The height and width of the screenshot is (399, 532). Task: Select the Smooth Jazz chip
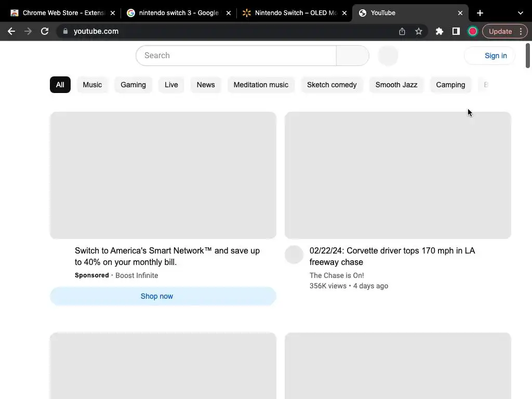396,85
